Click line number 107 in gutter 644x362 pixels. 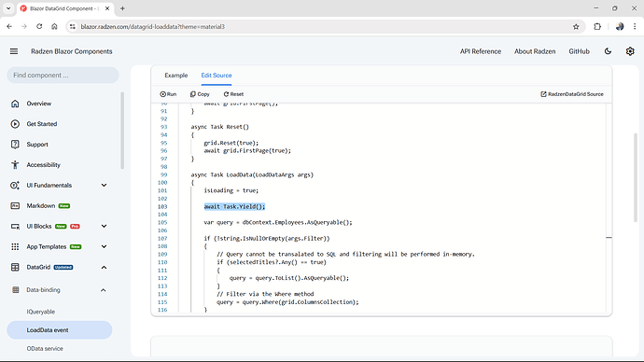point(162,239)
